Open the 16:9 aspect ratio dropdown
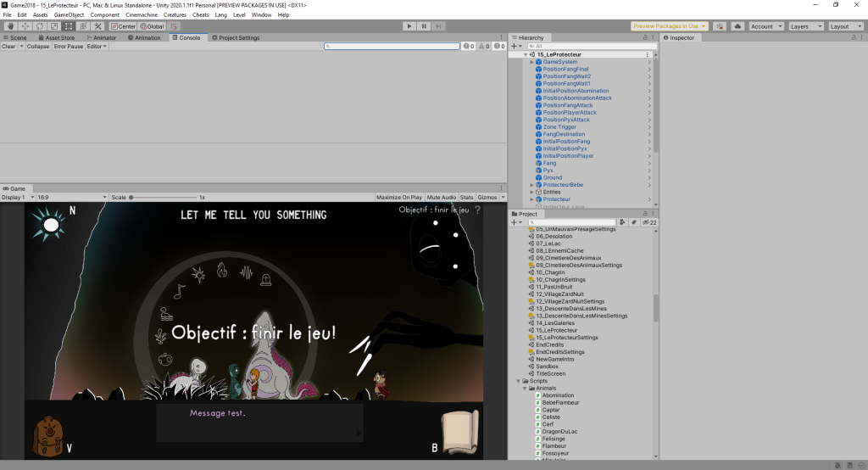The height and width of the screenshot is (470, 868). coord(72,198)
